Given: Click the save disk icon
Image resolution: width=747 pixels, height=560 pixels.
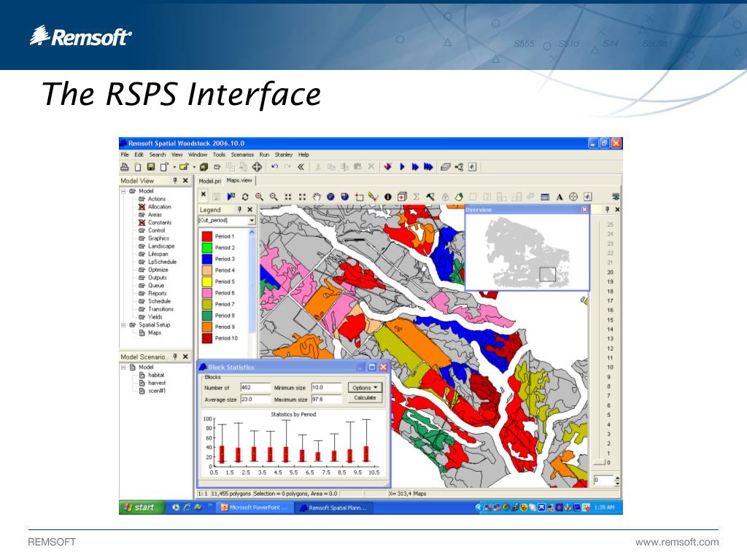Looking at the screenshot, I should [x=150, y=167].
